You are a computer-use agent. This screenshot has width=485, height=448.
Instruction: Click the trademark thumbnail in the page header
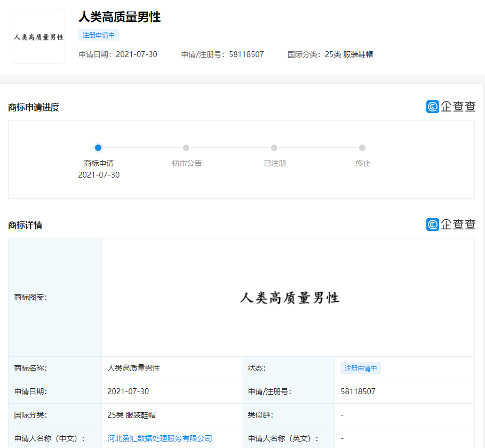click(x=38, y=37)
